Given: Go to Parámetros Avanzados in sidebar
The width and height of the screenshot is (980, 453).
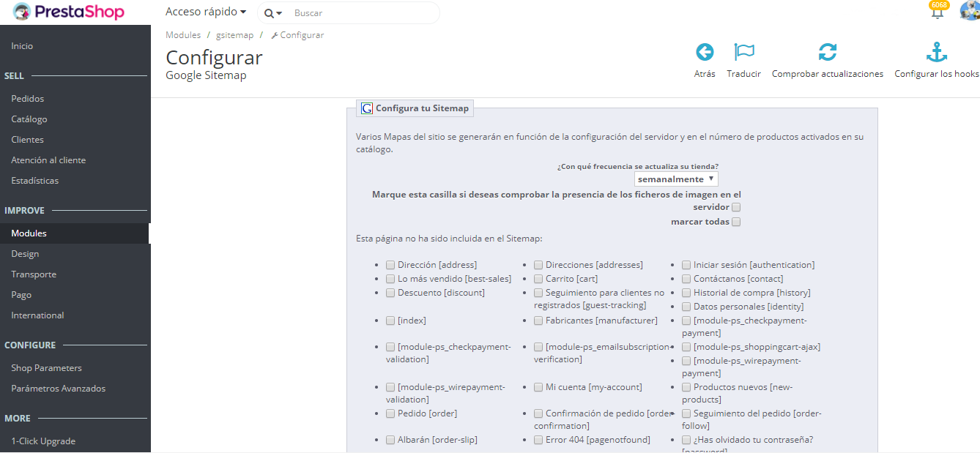Looking at the screenshot, I should [59, 389].
